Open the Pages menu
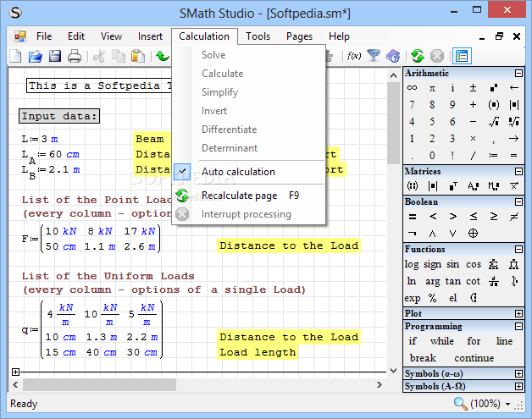This screenshot has width=532, height=419. tap(299, 36)
